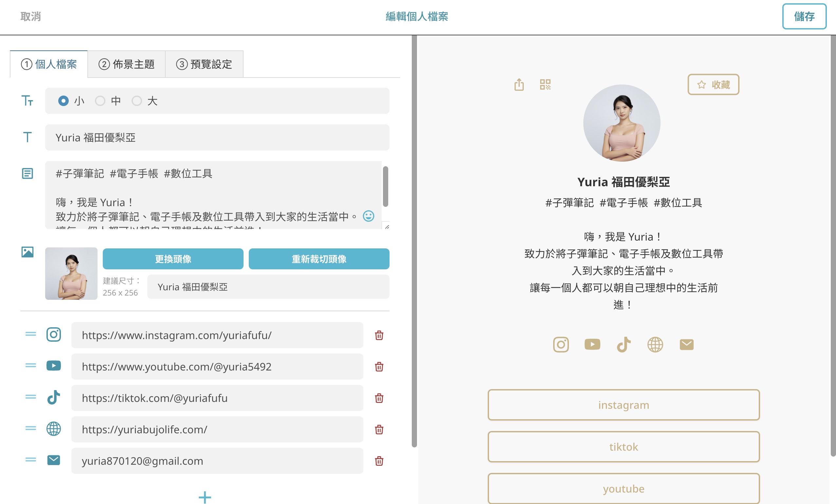Edit the Gmail address field
Screen dimensions: 836x504
click(x=217, y=461)
